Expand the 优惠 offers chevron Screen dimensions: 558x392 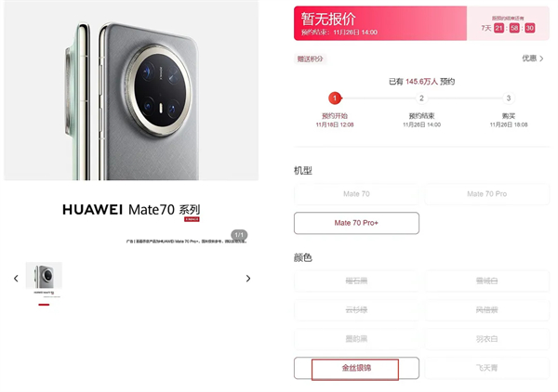(533, 59)
